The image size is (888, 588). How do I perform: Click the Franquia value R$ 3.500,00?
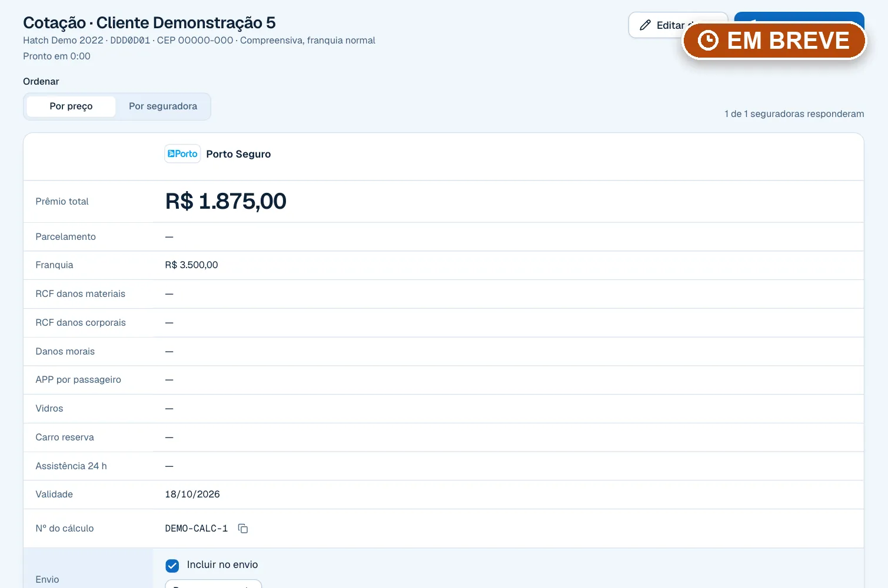[191, 265]
